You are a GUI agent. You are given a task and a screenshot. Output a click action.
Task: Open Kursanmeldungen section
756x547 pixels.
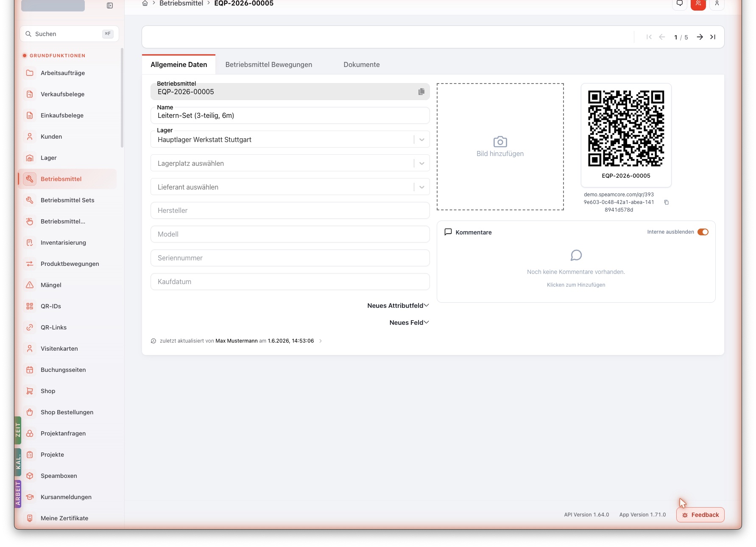click(x=67, y=497)
